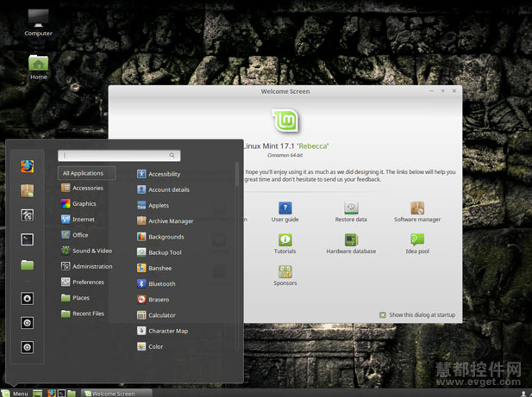The width and height of the screenshot is (532, 397).
Task: Close the Welcome Screen window
Action: point(454,90)
